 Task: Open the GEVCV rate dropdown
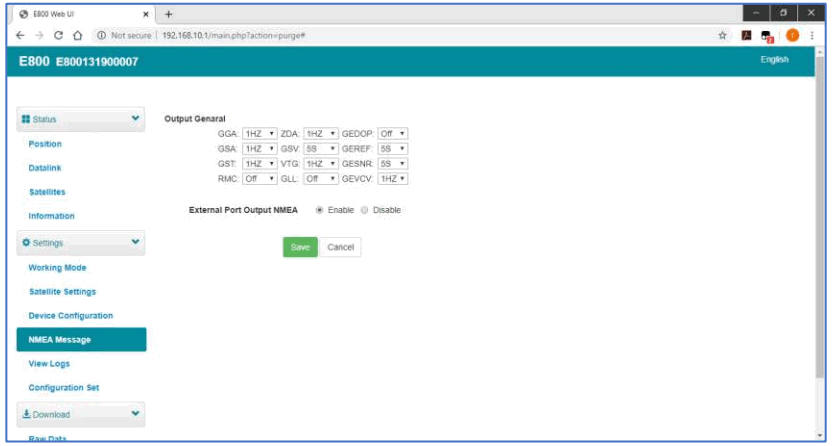393,179
